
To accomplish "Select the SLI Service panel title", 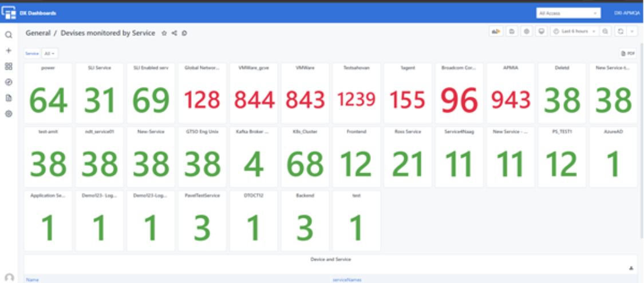I will point(100,67).
